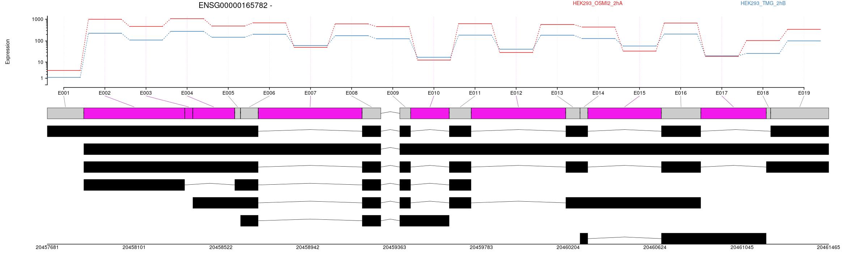This screenshot has height=253, width=868.
Task: Click exon label E005
Action: tap(228, 93)
